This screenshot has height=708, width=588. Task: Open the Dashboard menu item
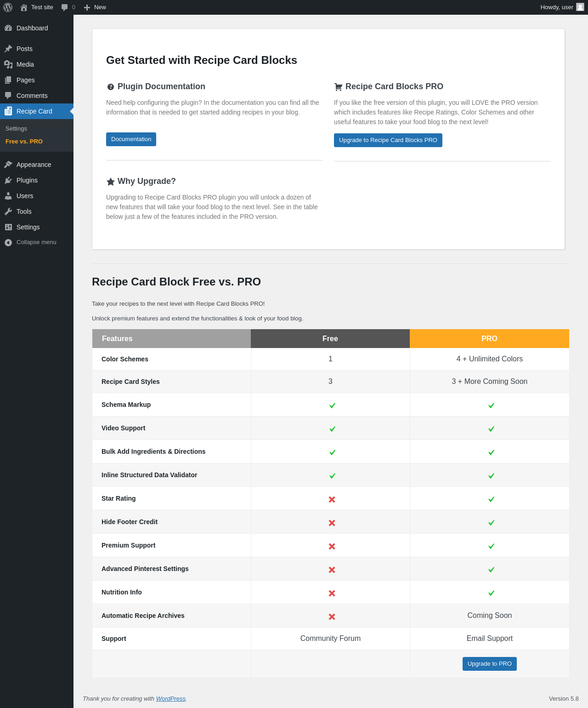click(x=37, y=28)
